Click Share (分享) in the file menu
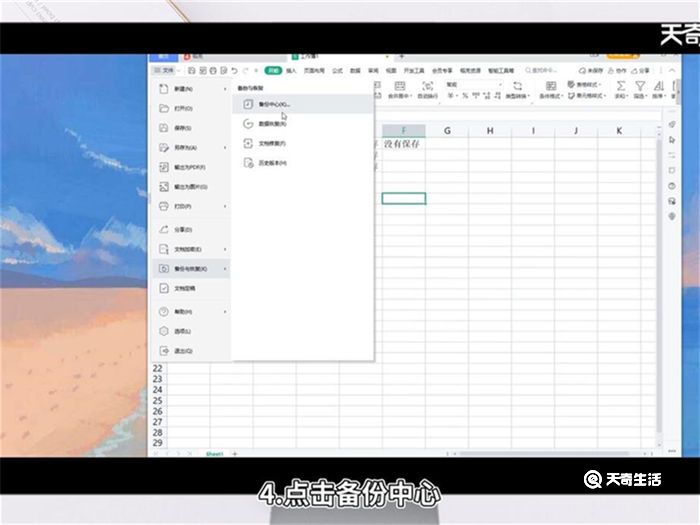The image size is (700, 525). [192, 229]
